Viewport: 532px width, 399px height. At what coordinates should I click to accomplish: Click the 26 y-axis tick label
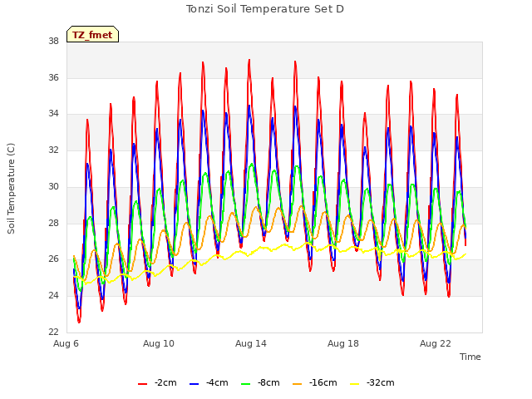coord(53,259)
